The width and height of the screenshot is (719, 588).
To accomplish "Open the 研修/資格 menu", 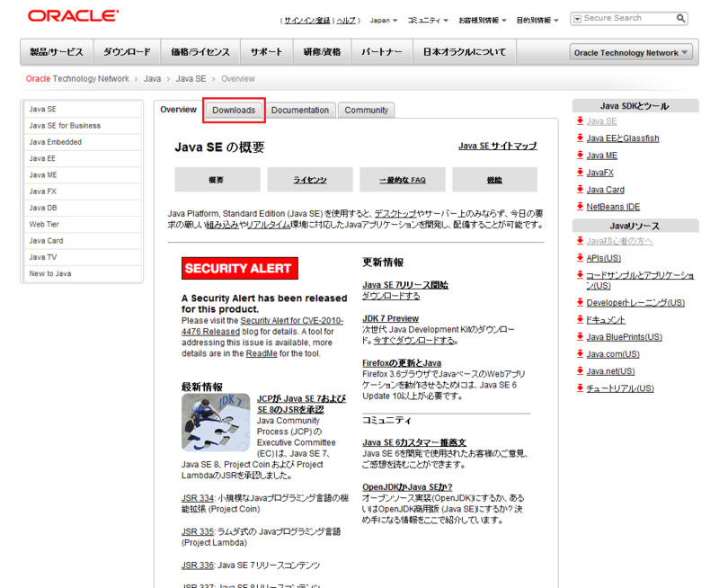I will (x=322, y=52).
